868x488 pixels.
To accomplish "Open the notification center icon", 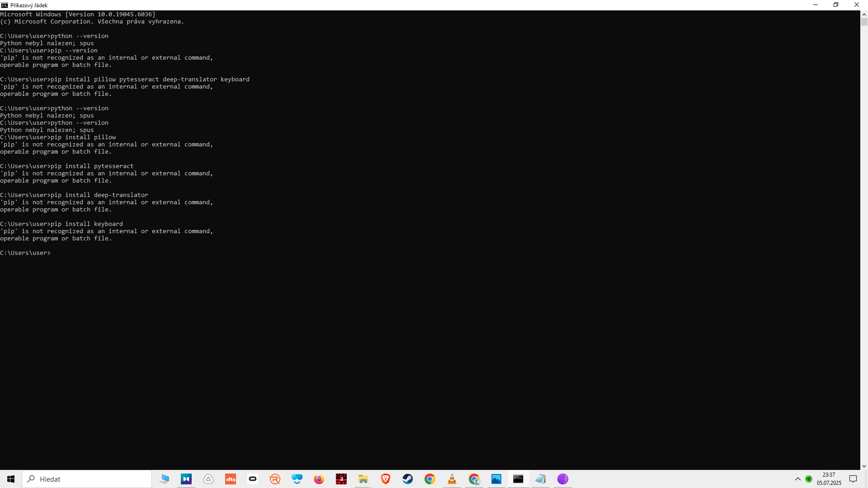I will pyautogui.click(x=853, y=479).
